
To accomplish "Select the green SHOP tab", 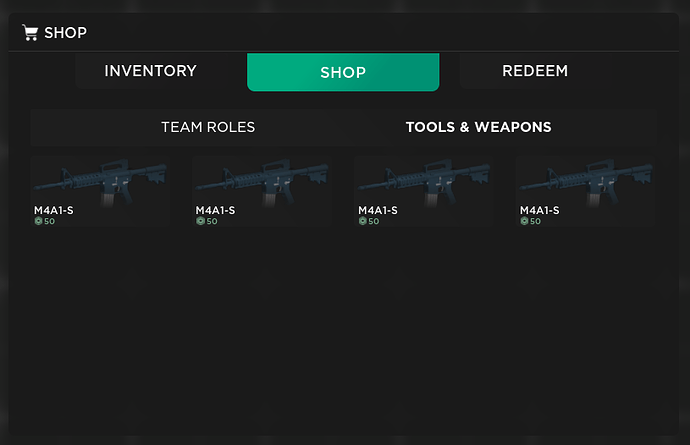I will click(343, 72).
